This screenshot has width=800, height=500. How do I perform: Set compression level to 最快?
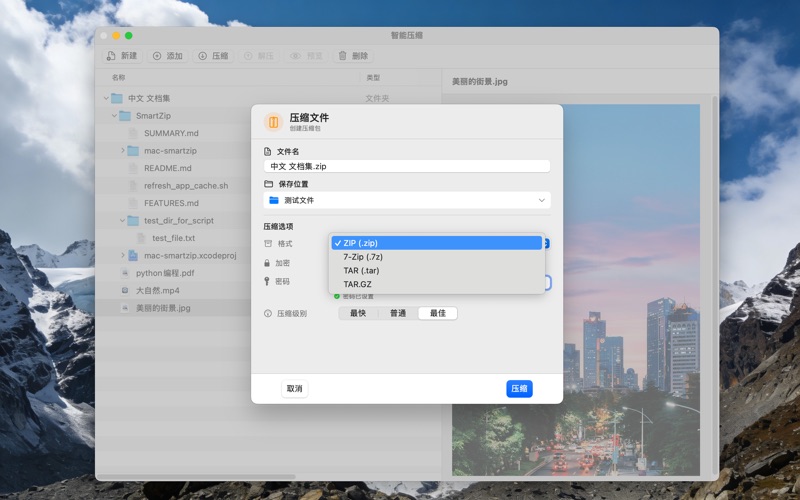click(x=358, y=313)
